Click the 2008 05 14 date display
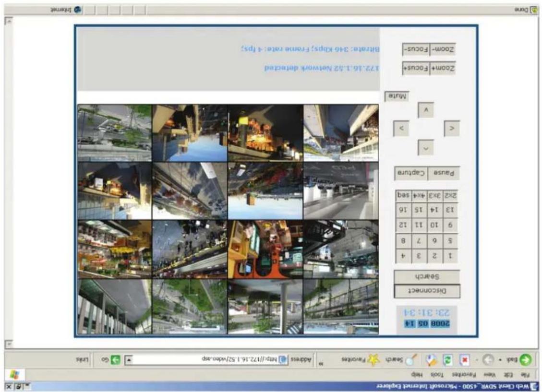Image resolution: width=542 pixels, height=392 pixels. point(427,323)
